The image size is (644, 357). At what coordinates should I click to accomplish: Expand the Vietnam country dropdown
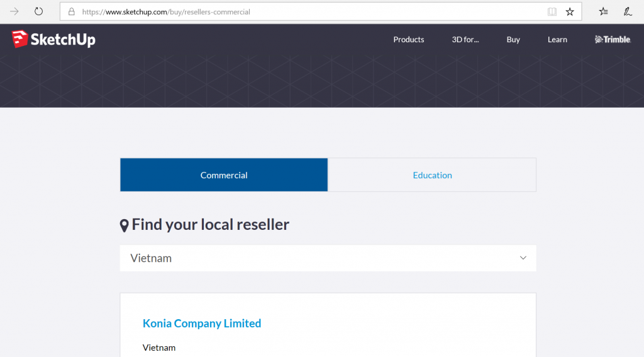(x=328, y=258)
